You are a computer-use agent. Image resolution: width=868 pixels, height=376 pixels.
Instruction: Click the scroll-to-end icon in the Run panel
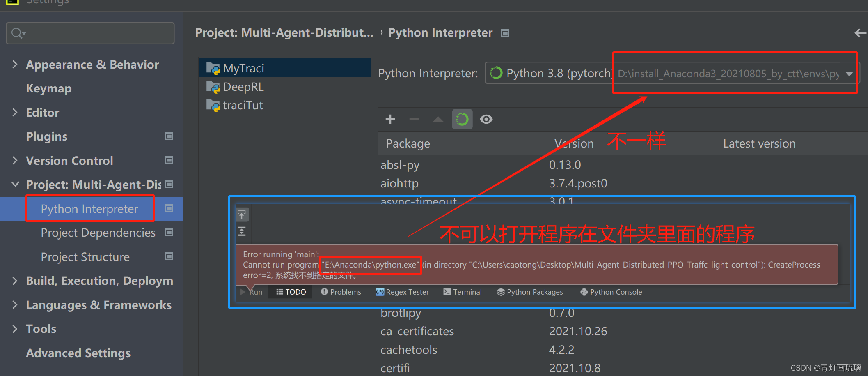[x=242, y=231]
